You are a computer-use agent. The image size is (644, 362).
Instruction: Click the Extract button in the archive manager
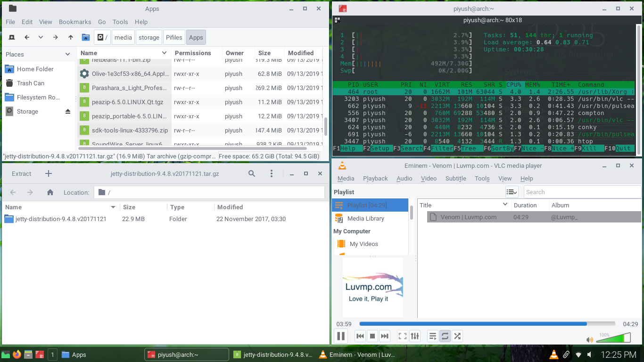click(x=21, y=173)
